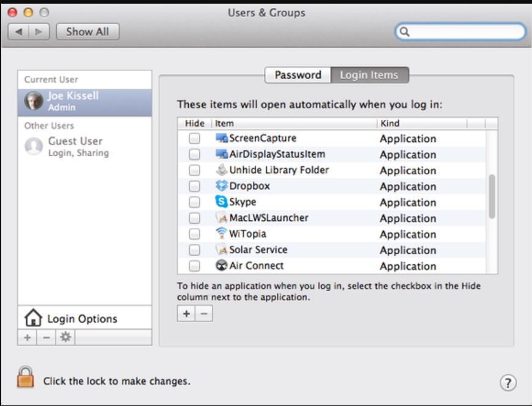Go back with the left arrow button
532x406 pixels.
pyautogui.click(x=19, y=32)
